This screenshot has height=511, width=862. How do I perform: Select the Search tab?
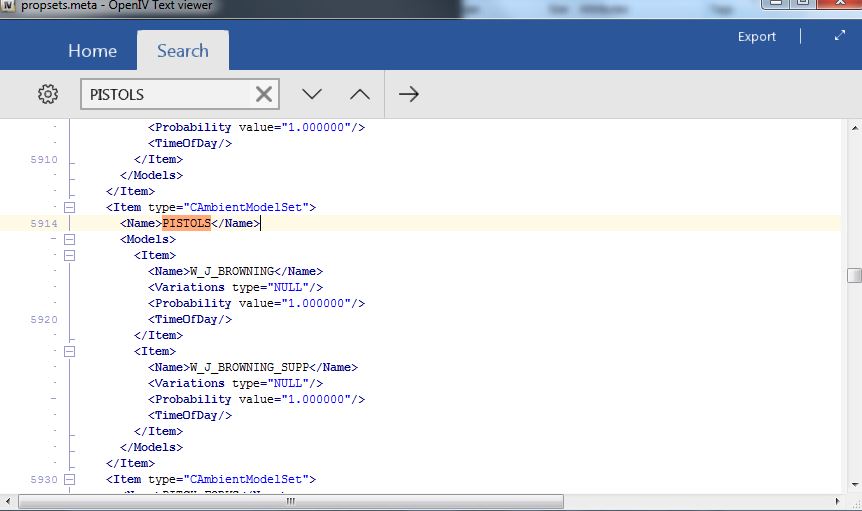coord(182,51)
